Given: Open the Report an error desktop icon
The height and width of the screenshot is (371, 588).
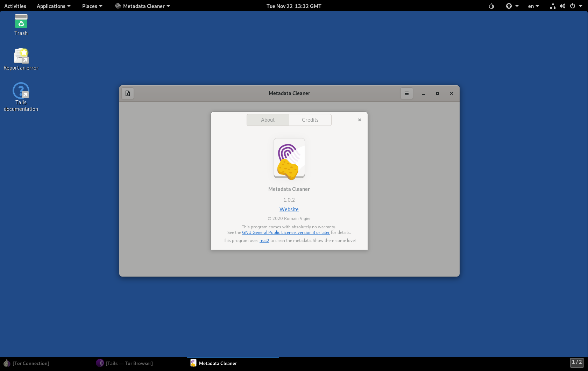Looking at the screenshot, I should [21, 59].
